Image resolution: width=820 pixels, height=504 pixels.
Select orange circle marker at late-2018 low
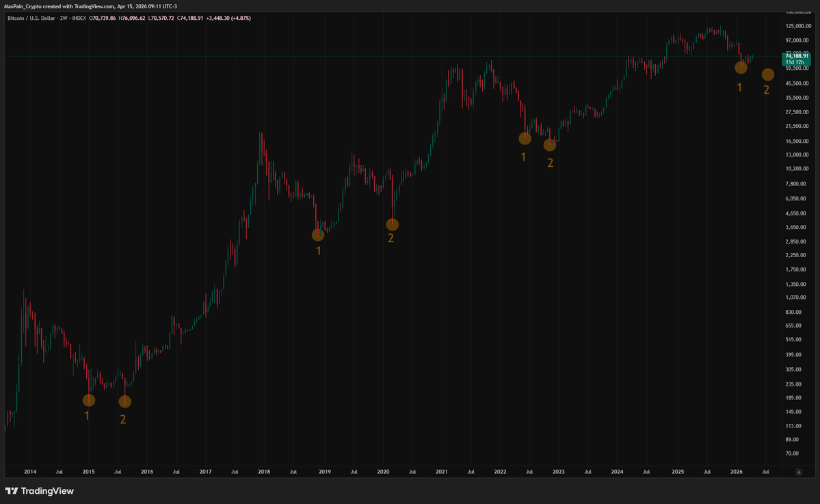pos(318,235)
